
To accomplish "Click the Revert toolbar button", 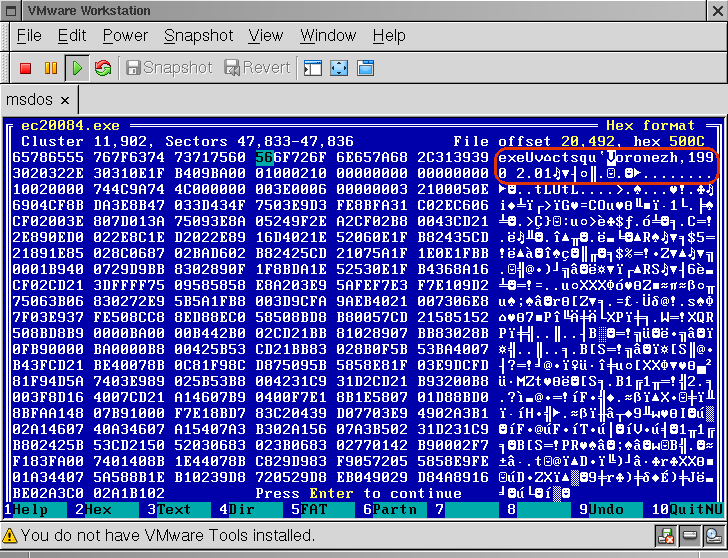I will pyautogui.click(x=257, y=68).
